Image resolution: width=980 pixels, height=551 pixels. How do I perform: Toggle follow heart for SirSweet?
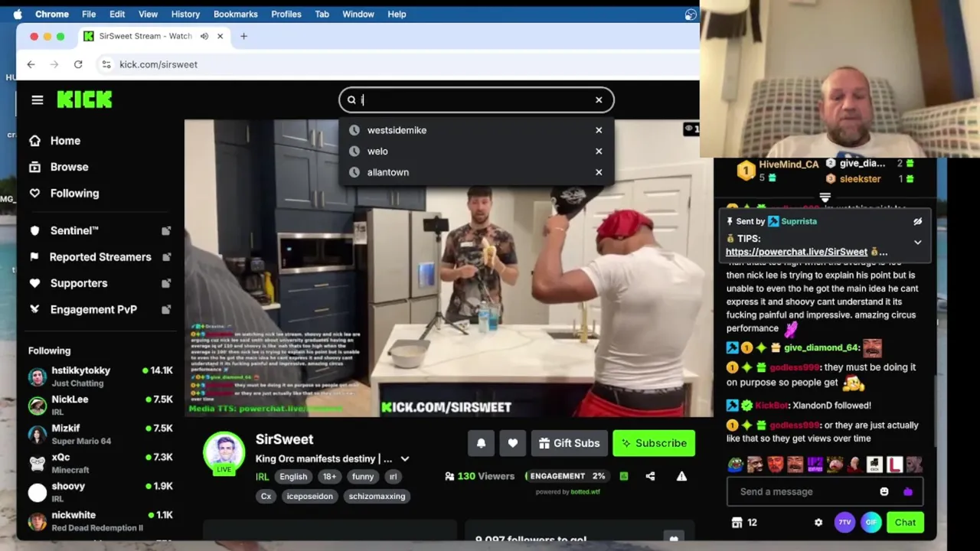click(513, 443)
